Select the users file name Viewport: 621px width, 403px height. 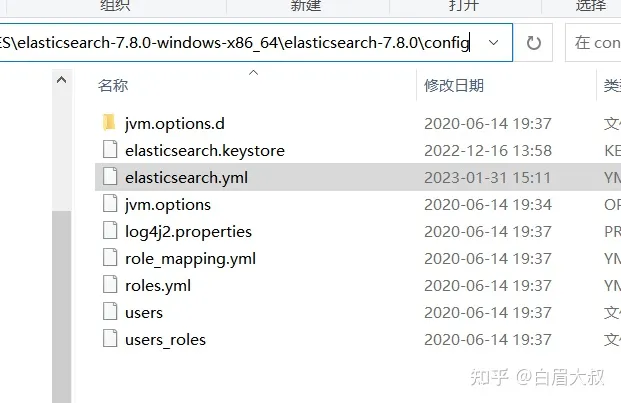[144, 313]
